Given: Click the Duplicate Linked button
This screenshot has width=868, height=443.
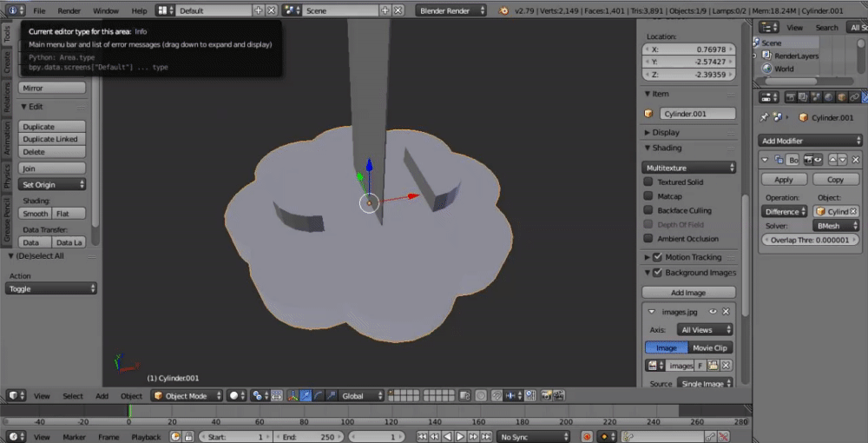Looking at the screenshot, I should click(x=50, y=139).
